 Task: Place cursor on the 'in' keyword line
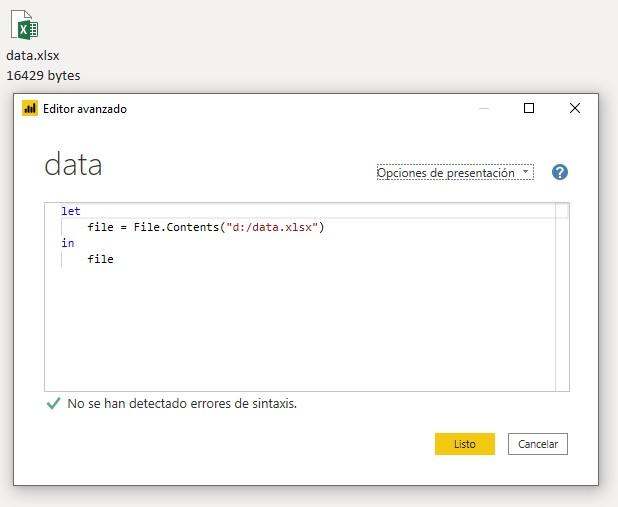[x=67, y=243]
